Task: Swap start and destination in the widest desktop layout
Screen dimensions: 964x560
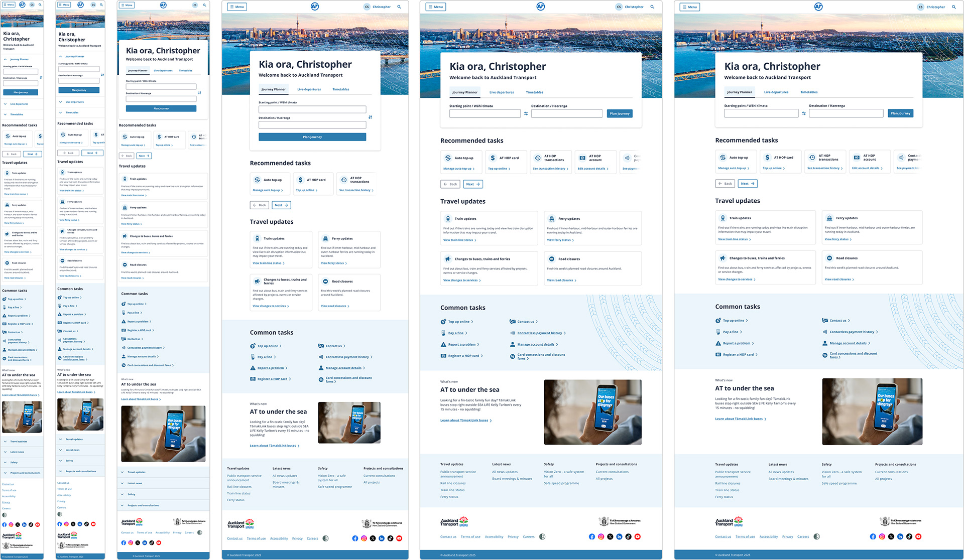Action: 804,113
